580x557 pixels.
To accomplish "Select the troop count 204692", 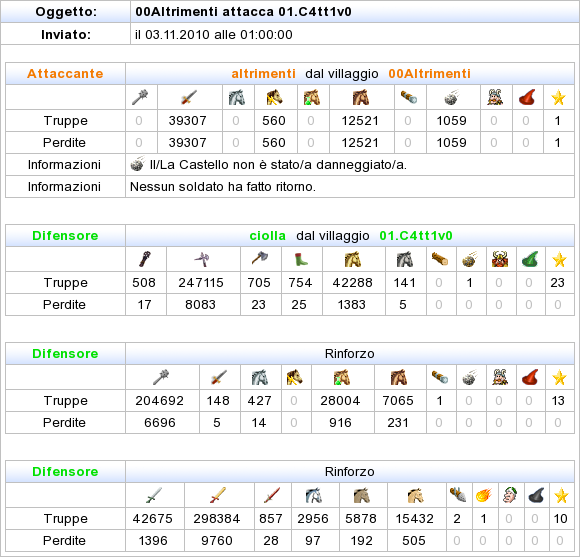I will tap(159, 401).
